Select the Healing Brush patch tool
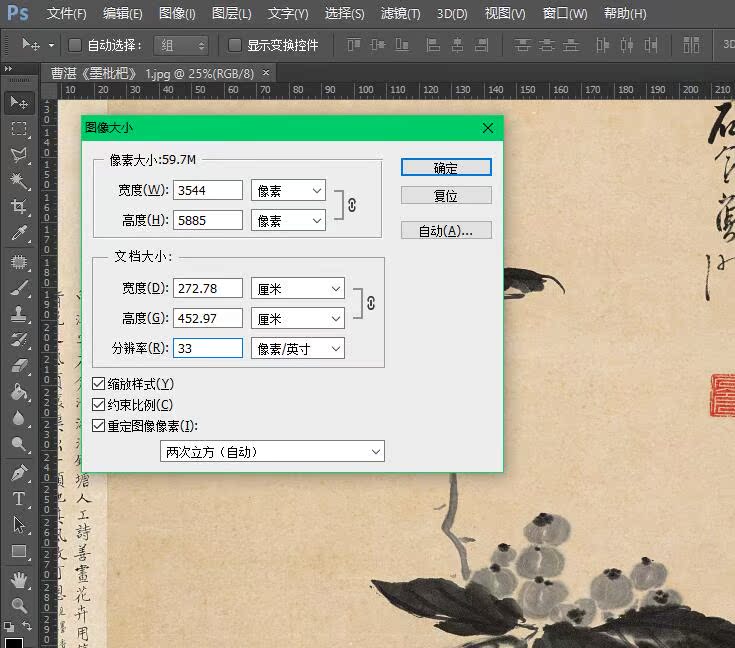Image resolution: width=735 pixels, height=648 pixels. (19, 261)
